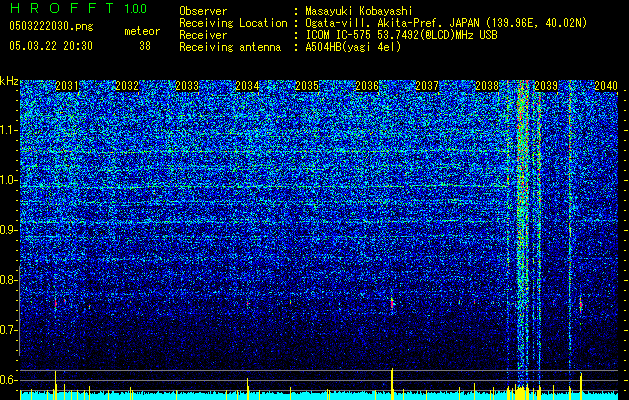The width and height of the screenshot is (629, 400).
Task: Click the 0.8 frequency axis label
Action: [x=9, y=280]
